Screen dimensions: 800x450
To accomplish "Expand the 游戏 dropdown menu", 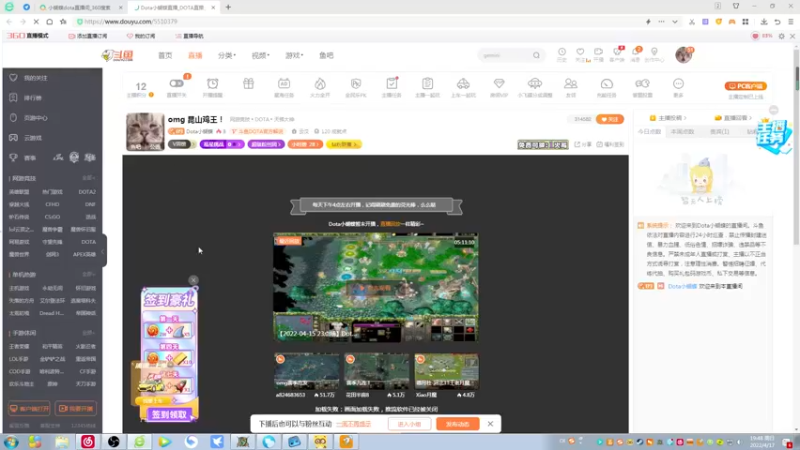I will coord(294,55).
